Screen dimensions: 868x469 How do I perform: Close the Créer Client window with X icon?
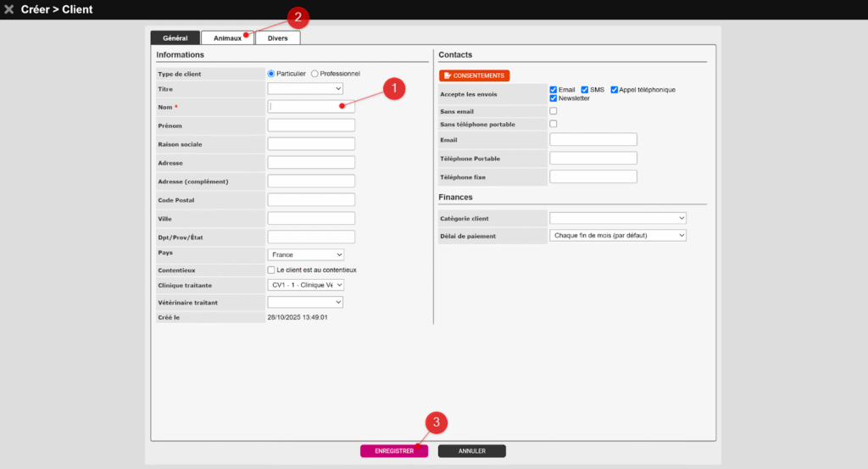point(9,9)
